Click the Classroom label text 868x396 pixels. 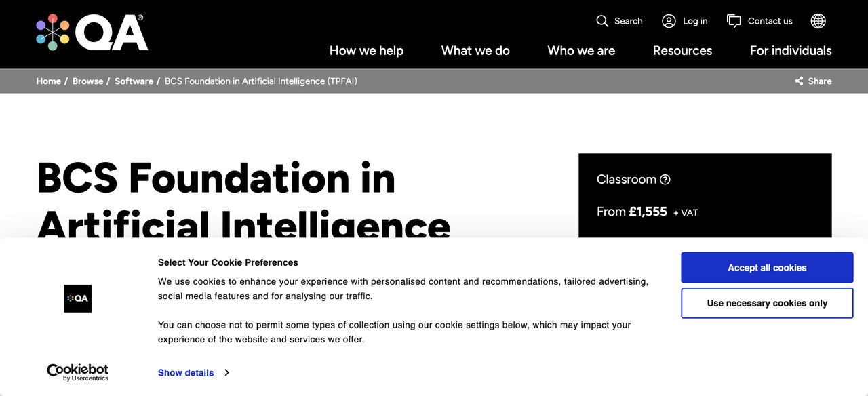click(x=627, y=180)
